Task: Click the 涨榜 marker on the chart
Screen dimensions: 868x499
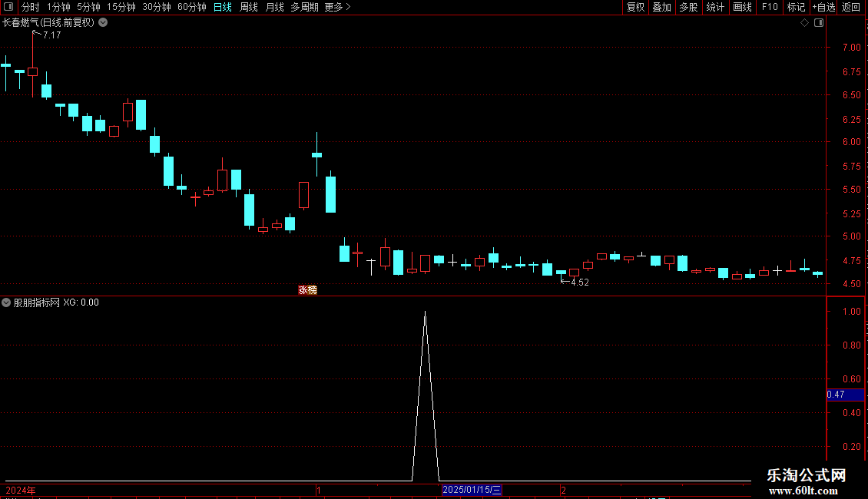Action: coord(308,290)
